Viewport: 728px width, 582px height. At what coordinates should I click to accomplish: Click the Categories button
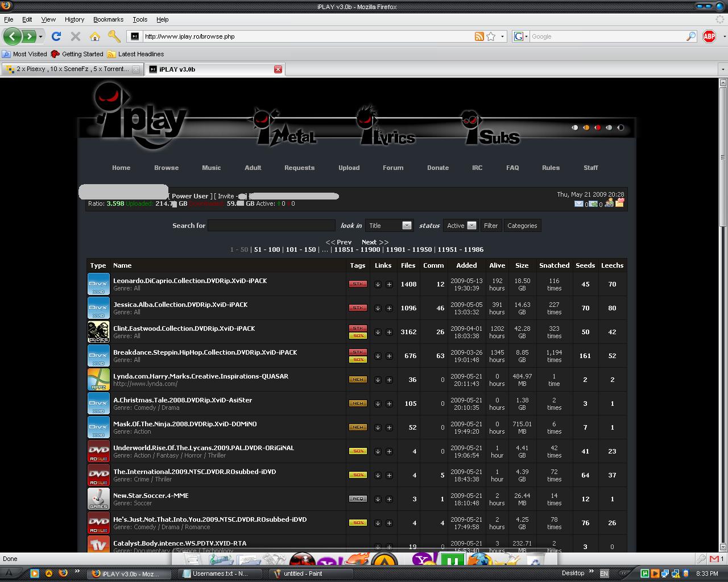point(522,226)
